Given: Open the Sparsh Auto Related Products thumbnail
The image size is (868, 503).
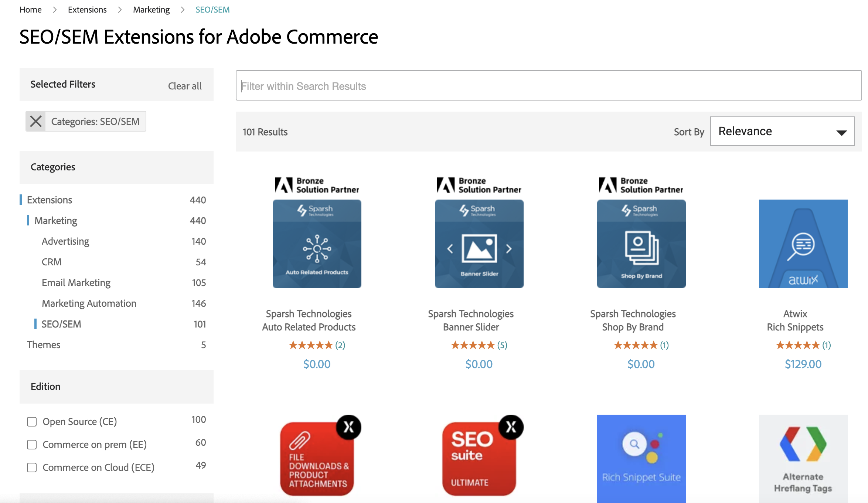Looking at the screenshot, I should [x=317, y=244].
